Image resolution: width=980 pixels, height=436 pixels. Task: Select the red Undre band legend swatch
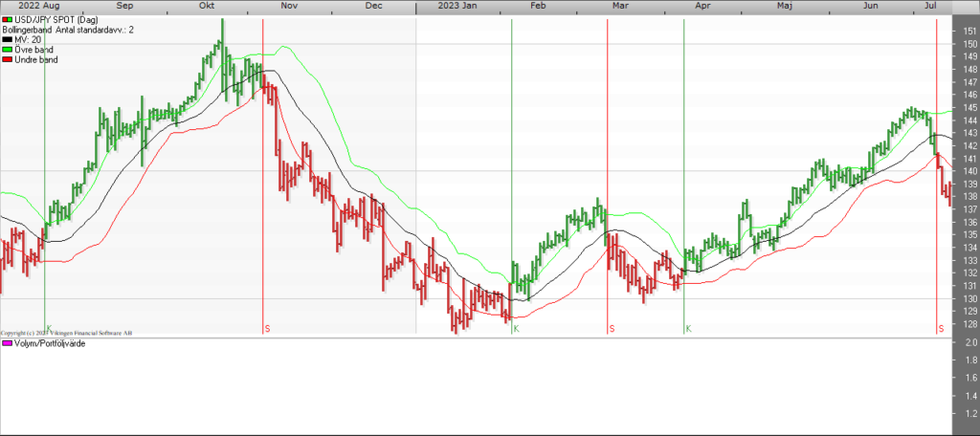(x=8, y=60)
